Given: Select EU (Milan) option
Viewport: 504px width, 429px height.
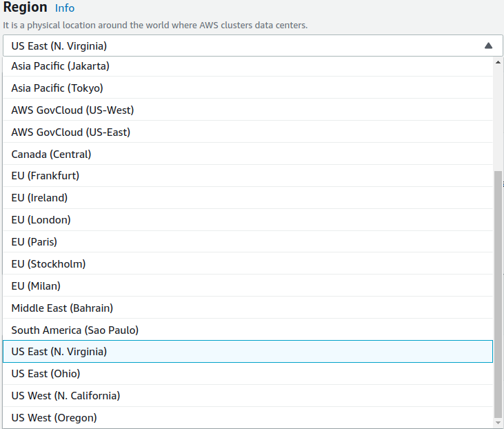Looking at the screenshot, I should pyautogui.click(x=36, y=286).
